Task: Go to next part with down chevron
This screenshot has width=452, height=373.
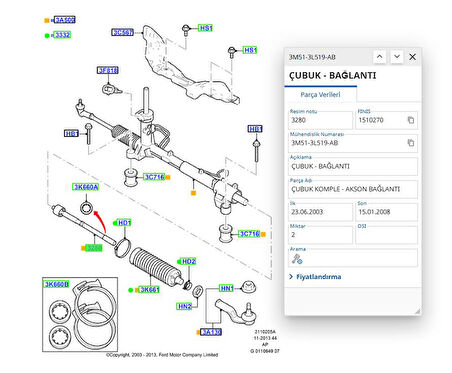Action: 397,57
